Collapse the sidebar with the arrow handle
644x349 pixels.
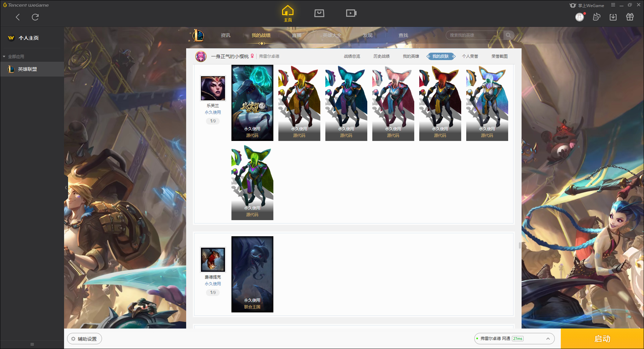[x=66, y=188]
